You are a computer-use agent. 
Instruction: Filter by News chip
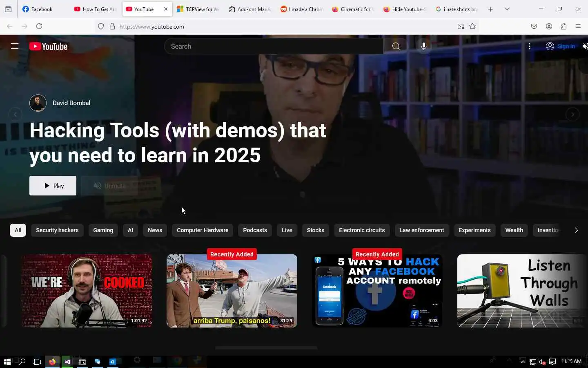pos(155,230)
